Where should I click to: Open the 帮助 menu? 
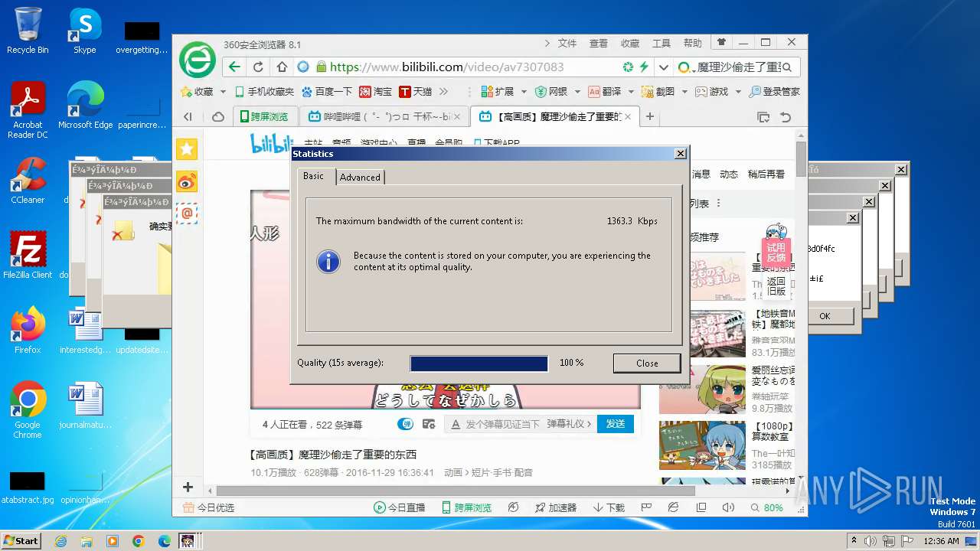(x=693, y=44)
